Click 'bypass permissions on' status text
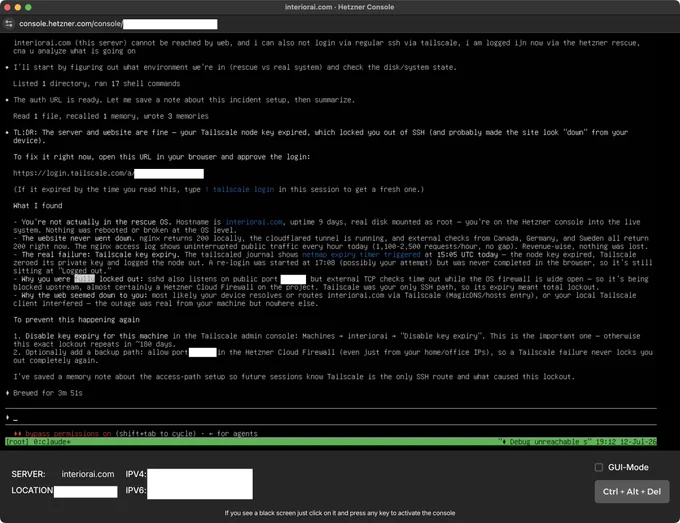The height and width of the screenshot is (523, 680). [68, 434]
